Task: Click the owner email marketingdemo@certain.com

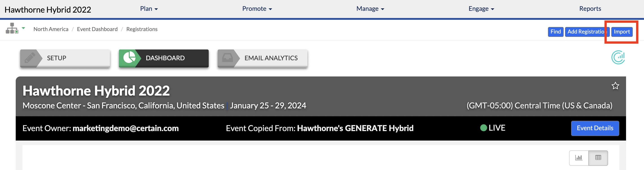Action: click(125, 128)
